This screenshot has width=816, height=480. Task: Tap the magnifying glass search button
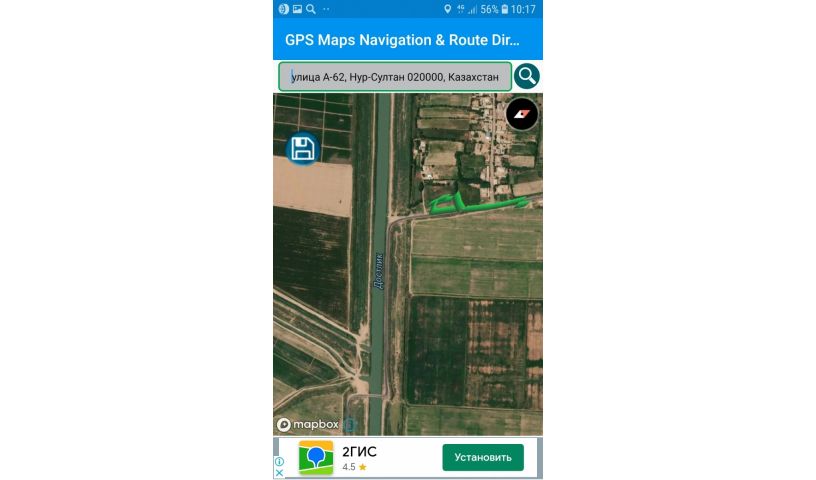coord(526,76)
